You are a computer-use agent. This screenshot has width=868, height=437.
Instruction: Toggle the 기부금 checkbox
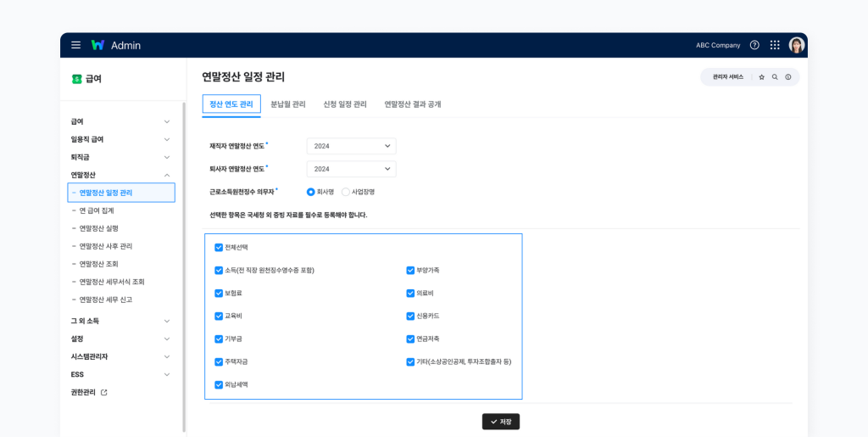click(x=219, y=339)
